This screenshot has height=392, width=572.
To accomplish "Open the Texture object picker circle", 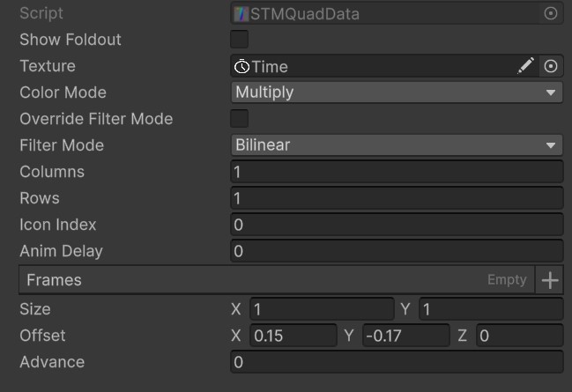I will point(551,66).
